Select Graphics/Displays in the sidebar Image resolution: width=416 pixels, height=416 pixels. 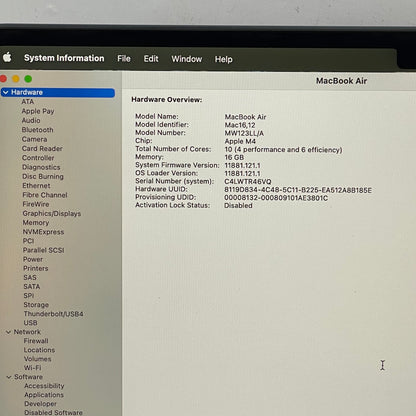(x=52, y=213)
